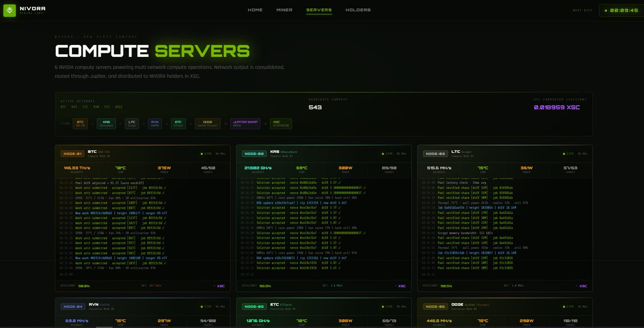Image resolution: width=644 pixels, height=328 pixels.
Task: Click the 45/50 shares on the BTC card
Action: coord(208,168)
